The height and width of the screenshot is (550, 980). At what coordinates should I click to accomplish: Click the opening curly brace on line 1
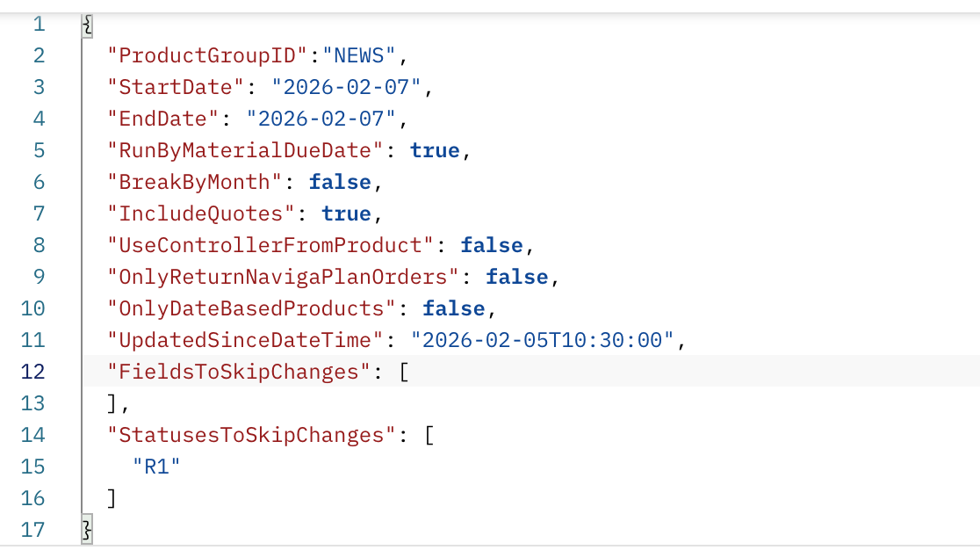click(x=86, y=25)
